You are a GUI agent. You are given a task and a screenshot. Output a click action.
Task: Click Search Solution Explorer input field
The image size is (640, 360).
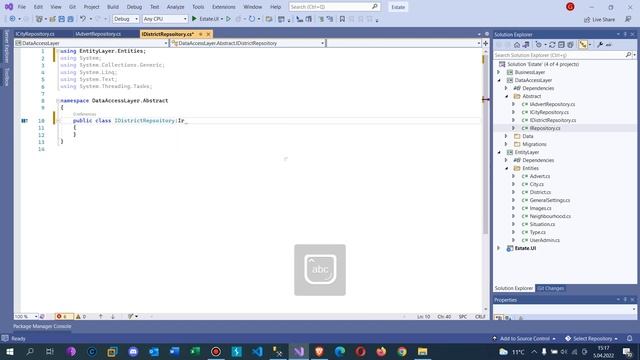(x=559, y=55)
